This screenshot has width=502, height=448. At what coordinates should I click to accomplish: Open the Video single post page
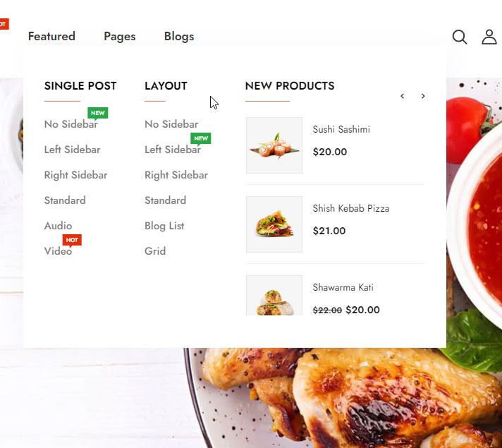(58, 251)
